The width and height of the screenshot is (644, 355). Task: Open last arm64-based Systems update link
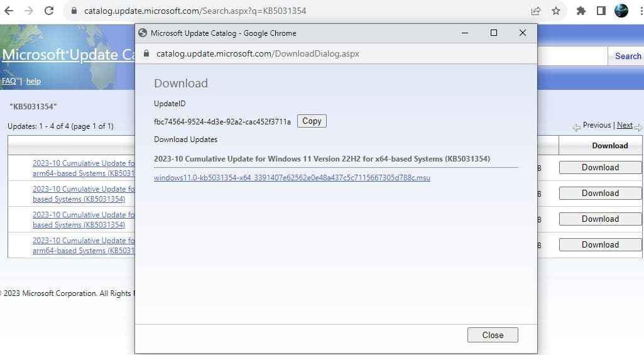84,246
